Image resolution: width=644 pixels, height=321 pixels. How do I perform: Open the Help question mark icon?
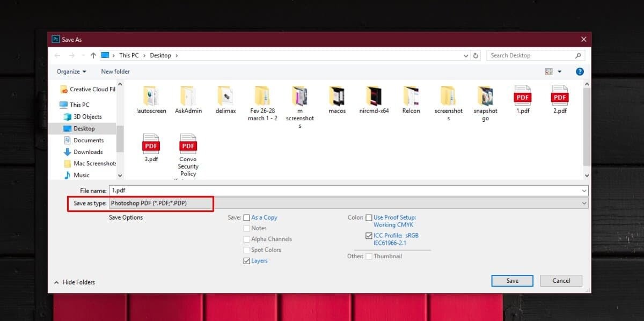pyautogui.click(x=580, y=71)
